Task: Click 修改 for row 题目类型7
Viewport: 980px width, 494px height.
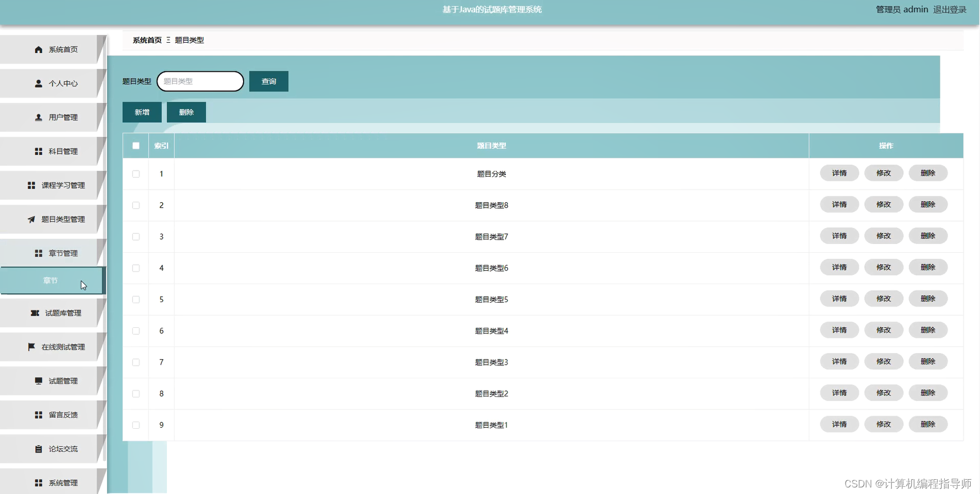Action: [884, 236]
